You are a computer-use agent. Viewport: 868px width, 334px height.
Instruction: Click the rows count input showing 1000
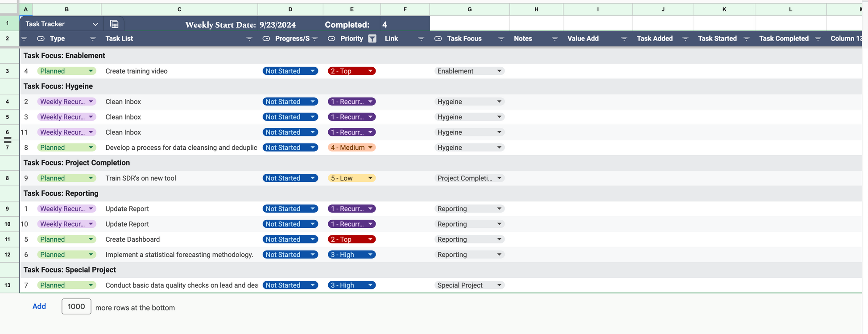(x=76, y=306)
